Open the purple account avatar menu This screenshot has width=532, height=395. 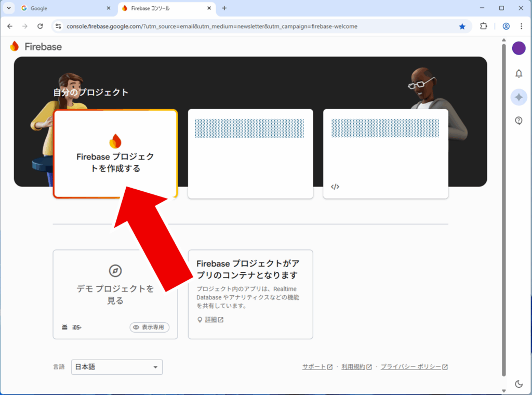pyautogui.click(x=518, y=48)
